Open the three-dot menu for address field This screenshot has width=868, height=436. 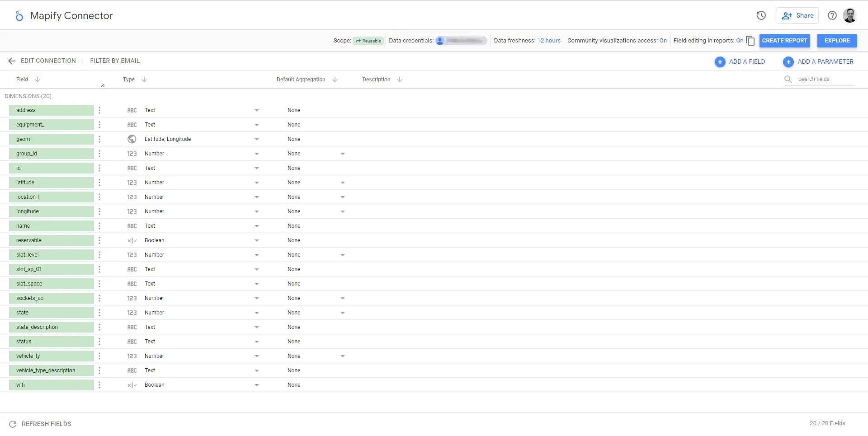coord(99,110)
